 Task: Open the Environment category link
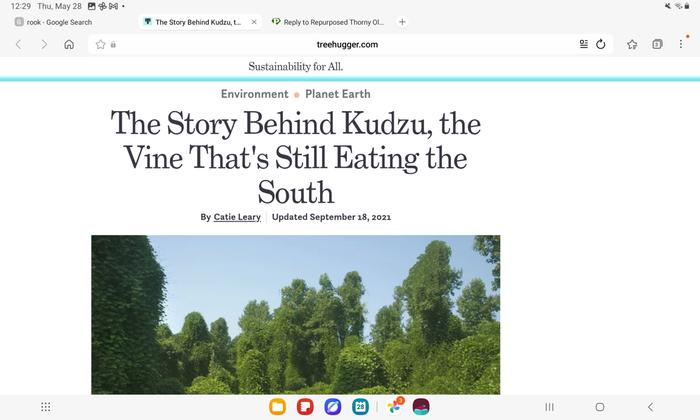254,94
